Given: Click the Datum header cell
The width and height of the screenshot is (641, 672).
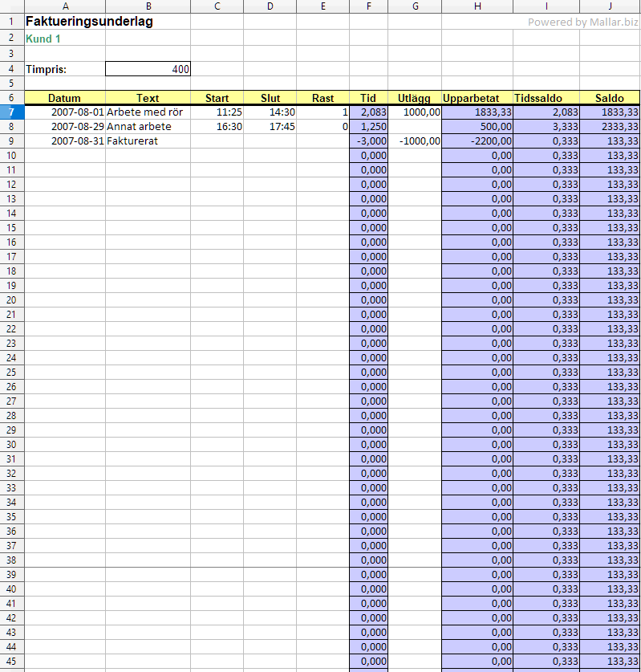Looking at the screenshot, I should pyautogui.click(x=65, y=98).
